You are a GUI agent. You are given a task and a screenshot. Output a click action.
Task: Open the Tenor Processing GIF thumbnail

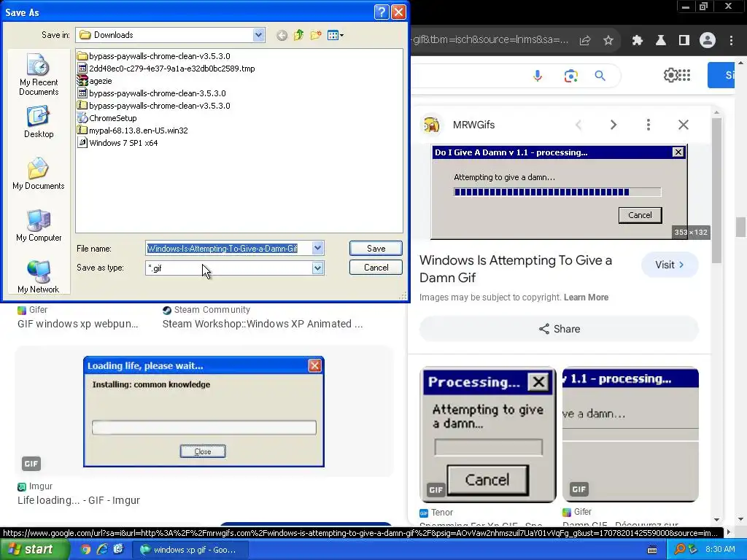pyautogui.click(x=488, y=435)
